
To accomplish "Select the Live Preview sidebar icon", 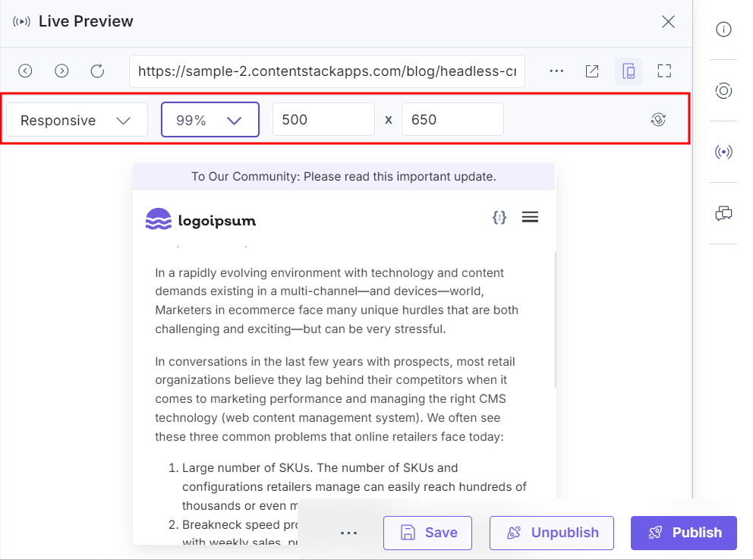I will 723,152.
